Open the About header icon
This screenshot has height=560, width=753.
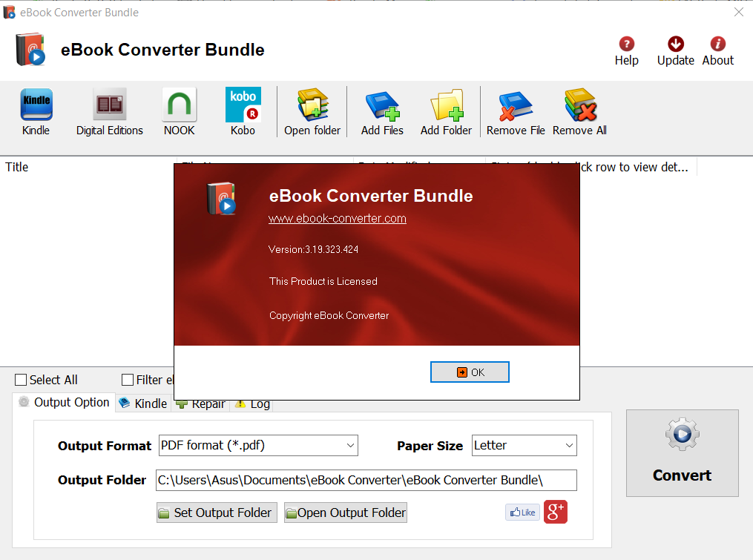point(718,51)
